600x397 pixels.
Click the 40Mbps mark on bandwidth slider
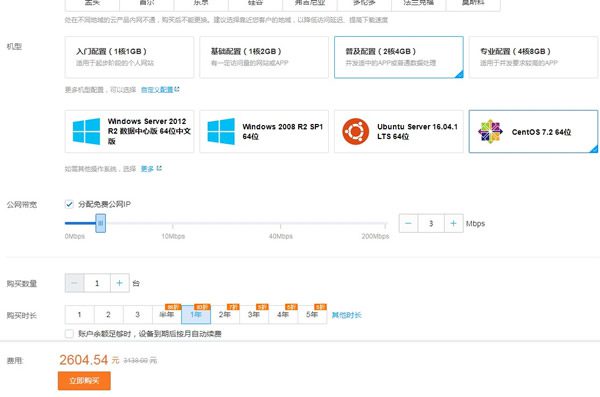point(280,236)
